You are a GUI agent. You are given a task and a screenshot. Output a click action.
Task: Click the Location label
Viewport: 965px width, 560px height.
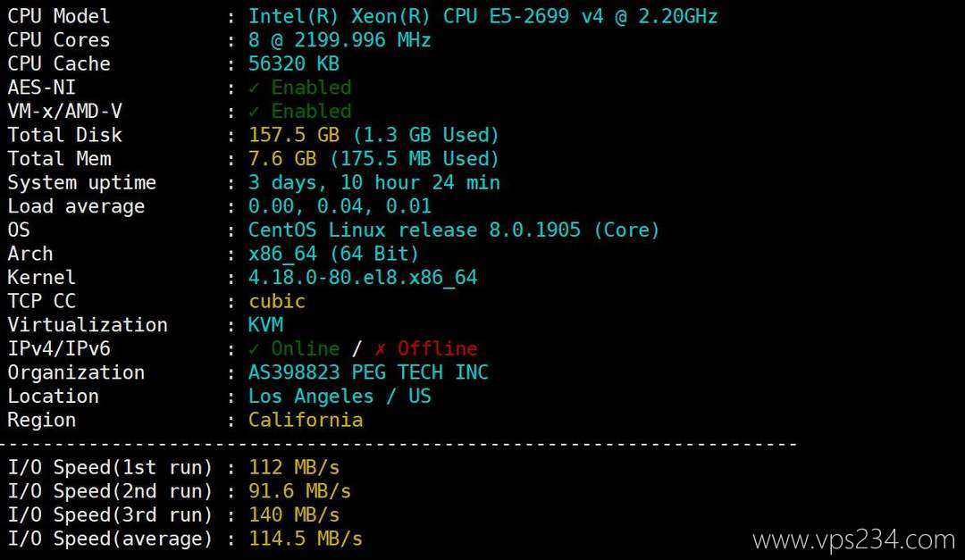pyautogui.click(x=53, y=397)
